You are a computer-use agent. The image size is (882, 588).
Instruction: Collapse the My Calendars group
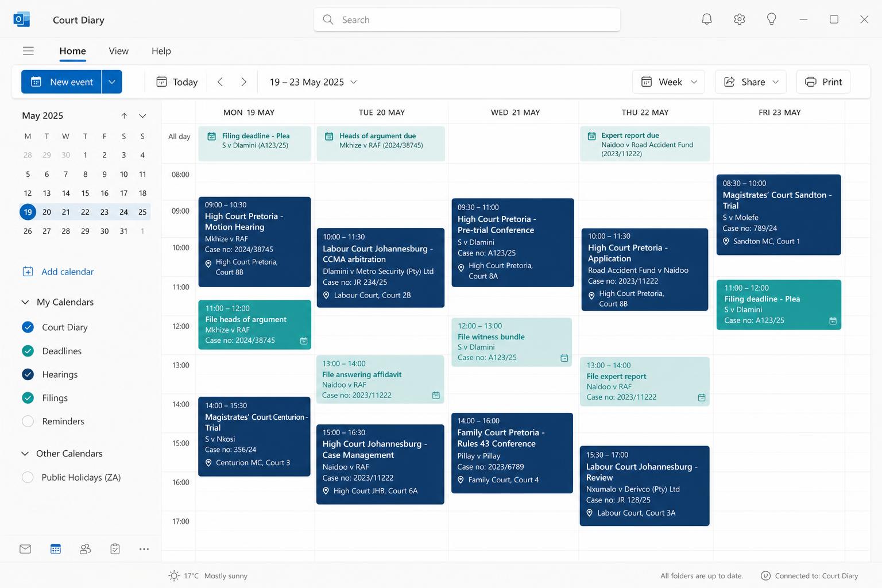pos(25,302)
